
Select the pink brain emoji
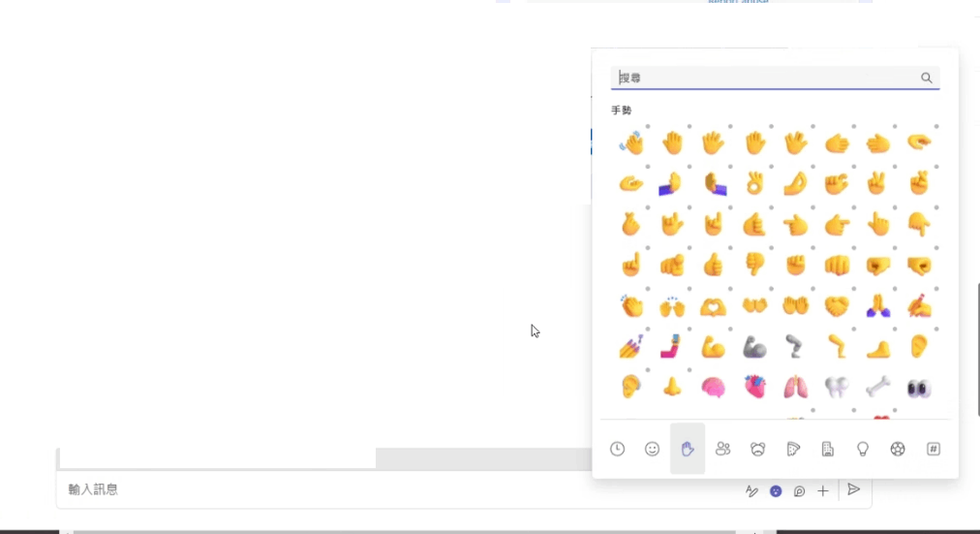[x=713, y=388]
